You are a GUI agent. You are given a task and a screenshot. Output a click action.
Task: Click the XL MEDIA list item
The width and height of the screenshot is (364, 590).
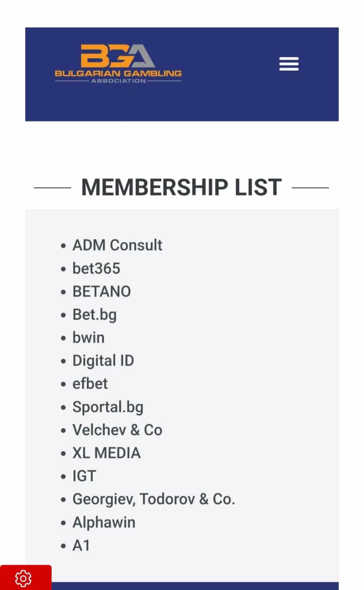(x=107, y=452)
